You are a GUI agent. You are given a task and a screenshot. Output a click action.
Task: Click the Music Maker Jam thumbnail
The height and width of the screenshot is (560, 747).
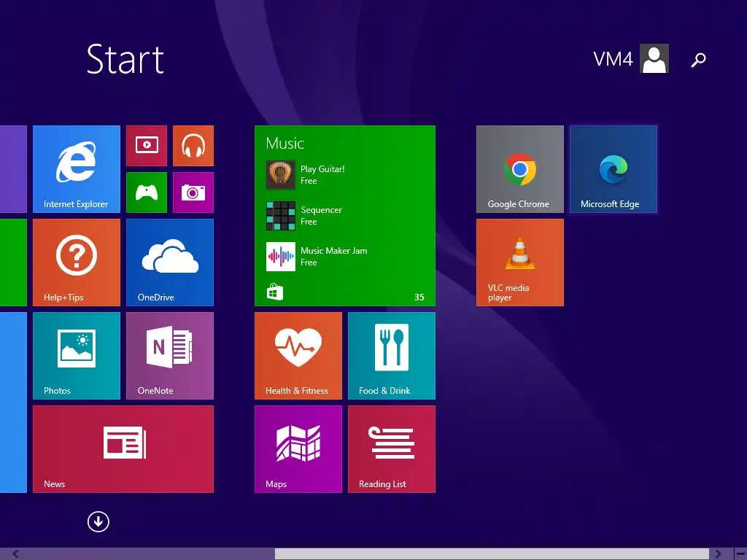pos(281,257)
